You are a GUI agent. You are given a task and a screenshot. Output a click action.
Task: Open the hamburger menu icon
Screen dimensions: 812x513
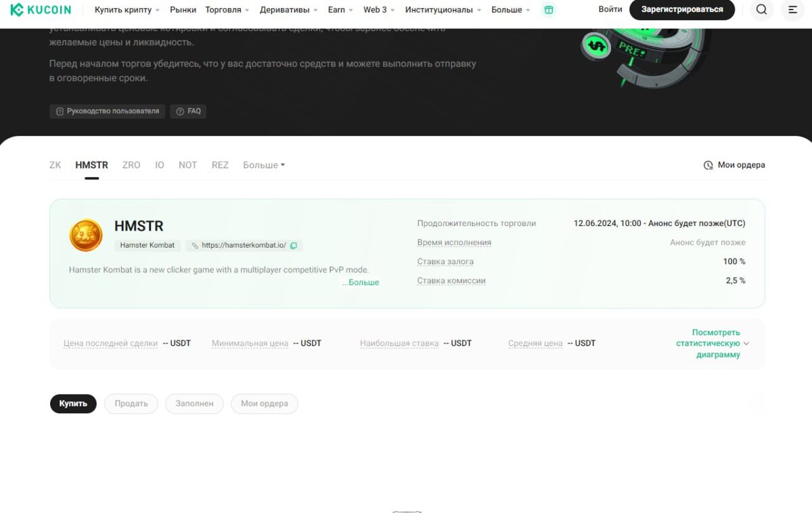793,10
